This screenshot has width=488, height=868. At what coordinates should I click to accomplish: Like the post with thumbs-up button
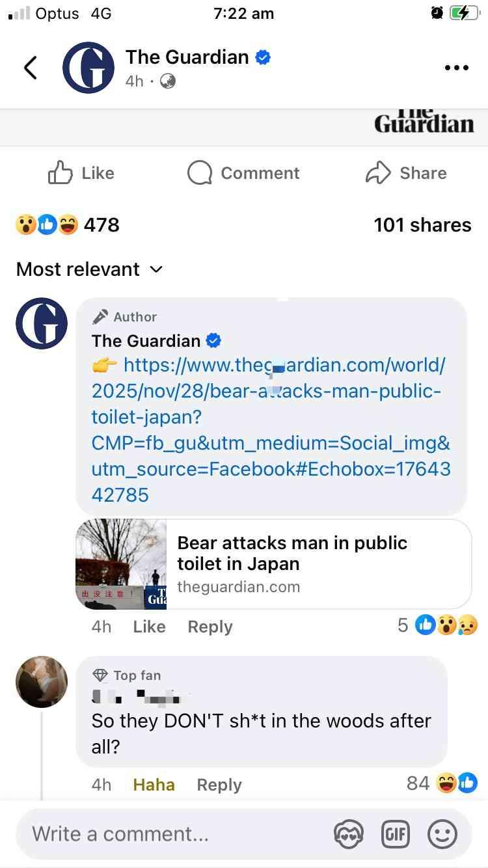(x=81, y=173)
